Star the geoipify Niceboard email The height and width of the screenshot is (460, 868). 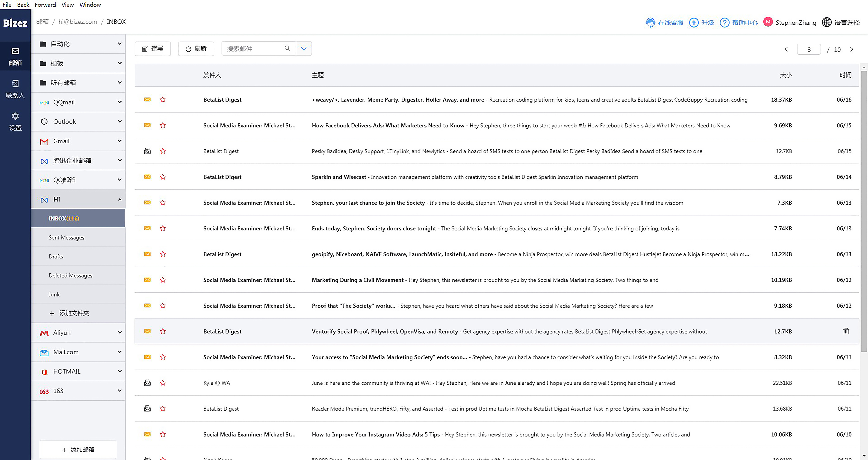coord(163,254)
